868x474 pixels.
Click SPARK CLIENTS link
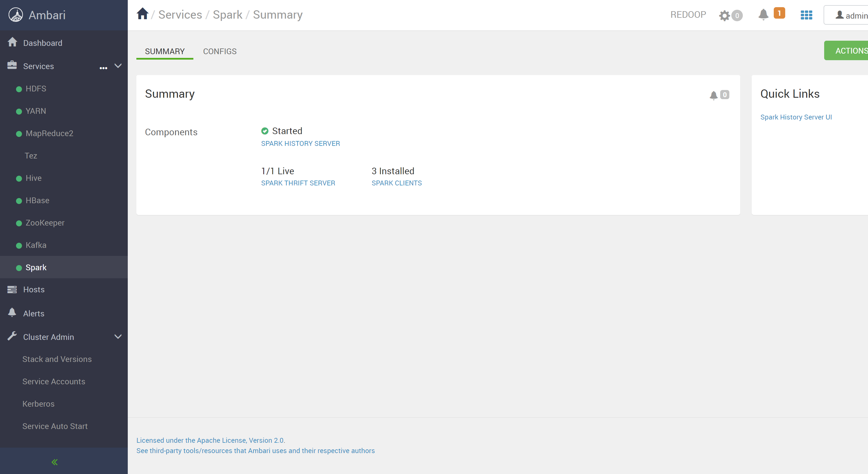(x=396, y=183)
